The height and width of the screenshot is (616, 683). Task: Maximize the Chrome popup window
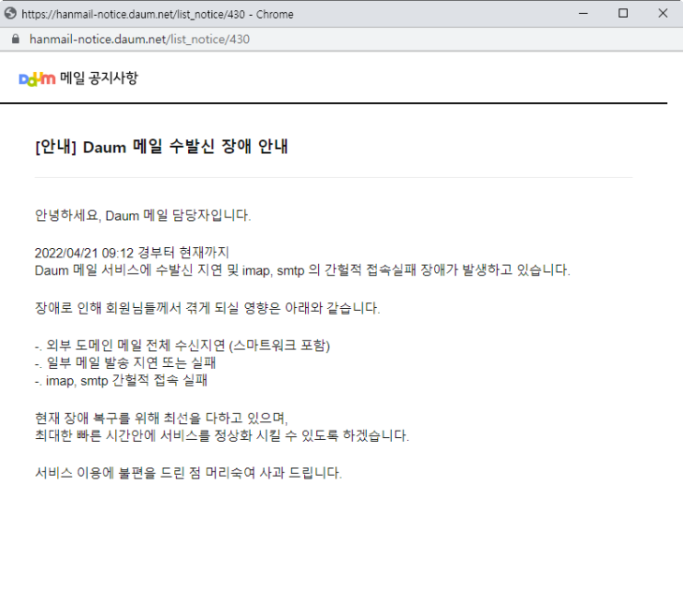click(x=623, y=14)
